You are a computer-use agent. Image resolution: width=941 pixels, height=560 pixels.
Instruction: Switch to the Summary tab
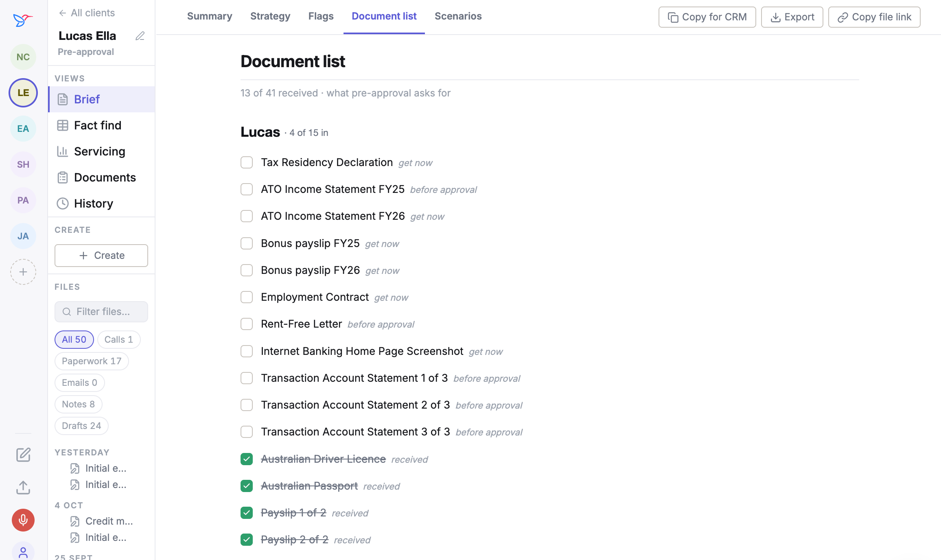[210, 16]
